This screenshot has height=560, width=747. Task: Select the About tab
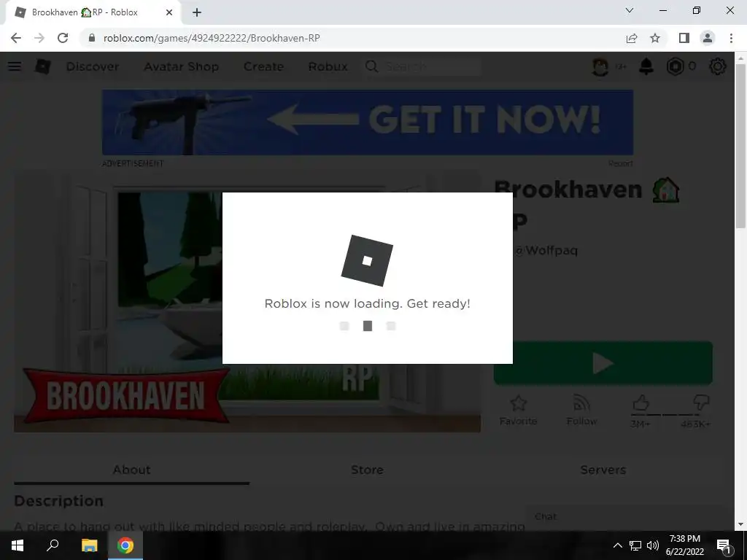(131, 470)
